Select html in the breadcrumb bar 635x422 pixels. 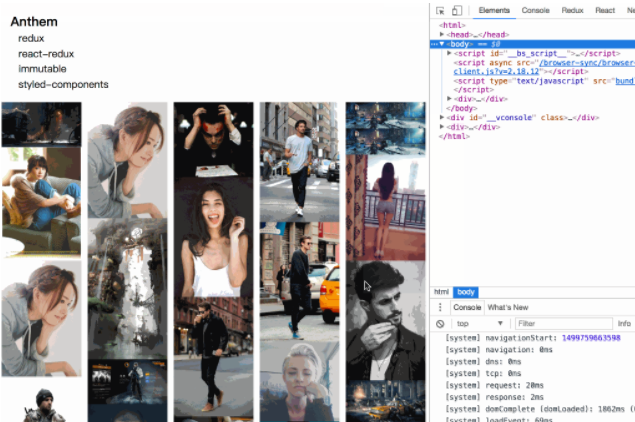point(440,291)
